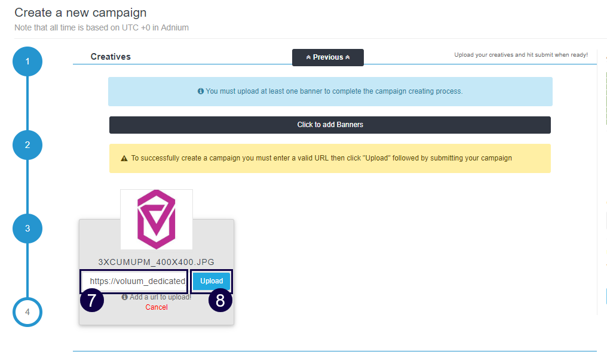607x364 pixels.
Task: Click the left chevron on Previous button
Action: (x=308, y=57)
